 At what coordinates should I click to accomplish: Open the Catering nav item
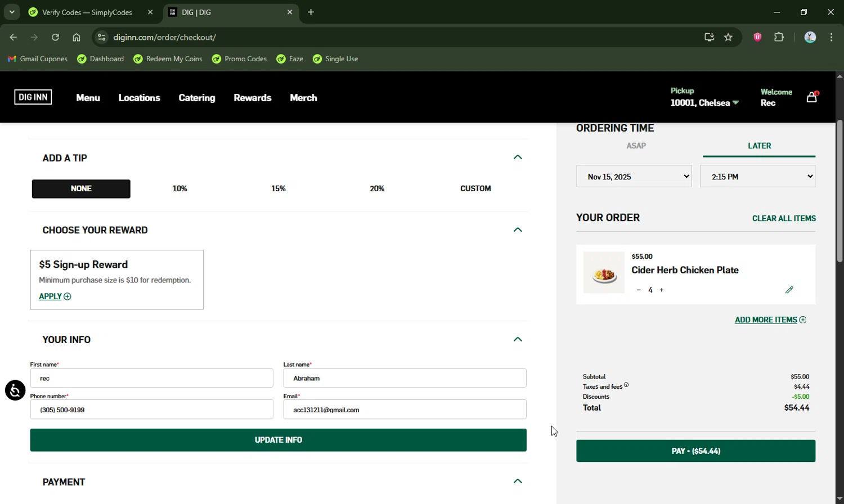[197, 98]
